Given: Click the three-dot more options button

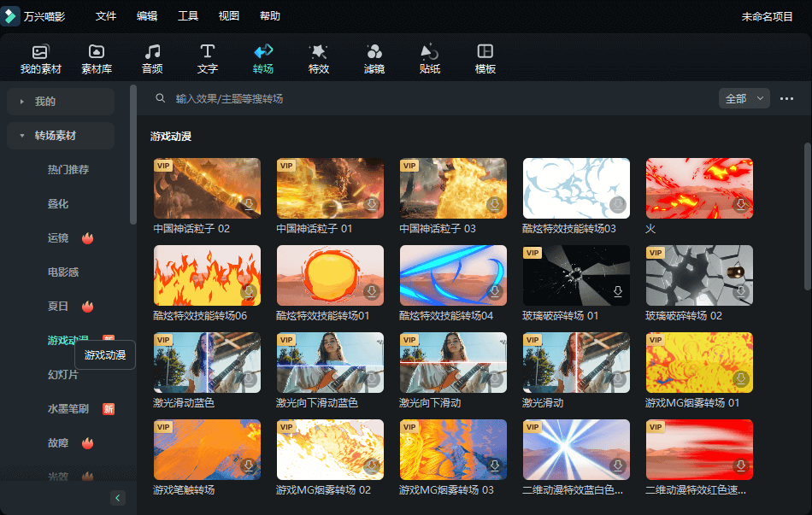Looking at the screenshot, I should [x=787, y=99].
